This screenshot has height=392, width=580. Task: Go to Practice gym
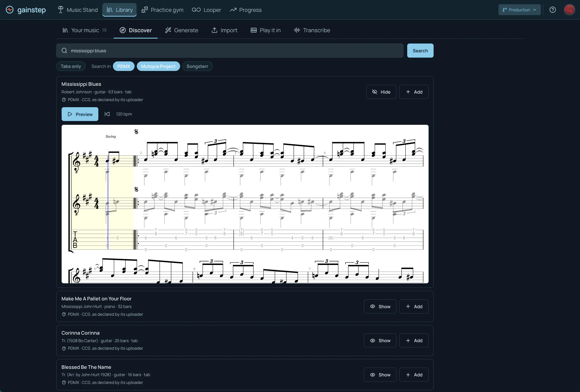click(162, 10)
